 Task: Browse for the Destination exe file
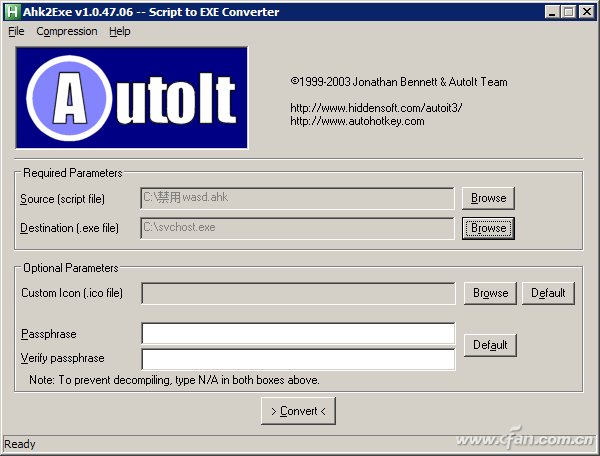488,228
